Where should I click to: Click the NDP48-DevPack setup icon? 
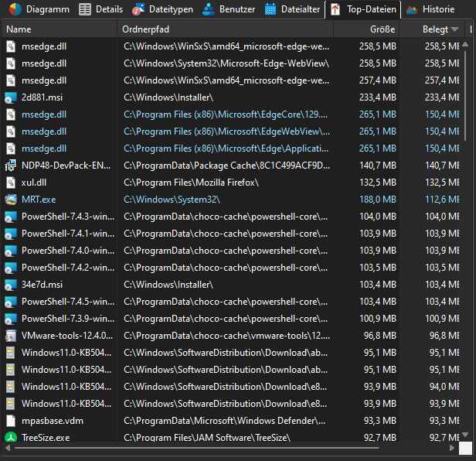point(11,166)
